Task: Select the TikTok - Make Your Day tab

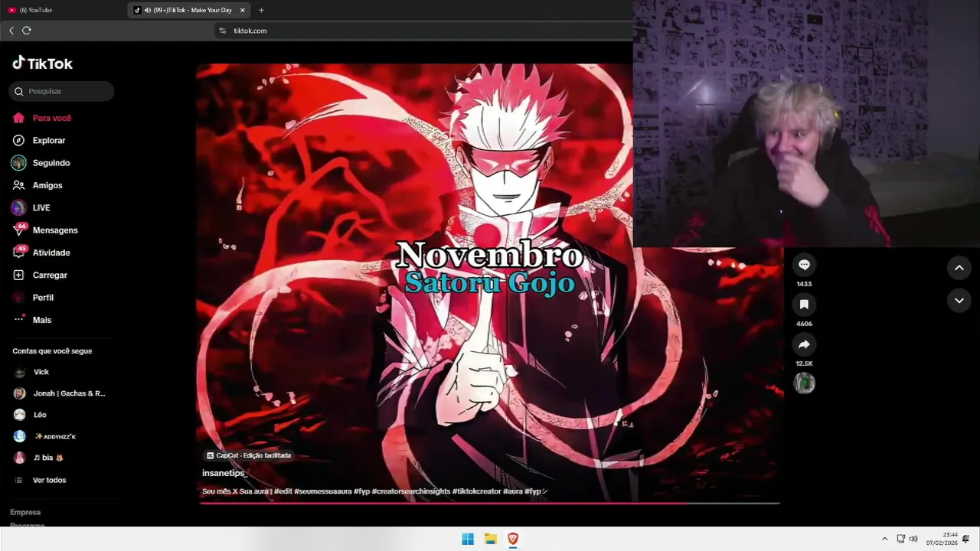Action: pos(189,10)
